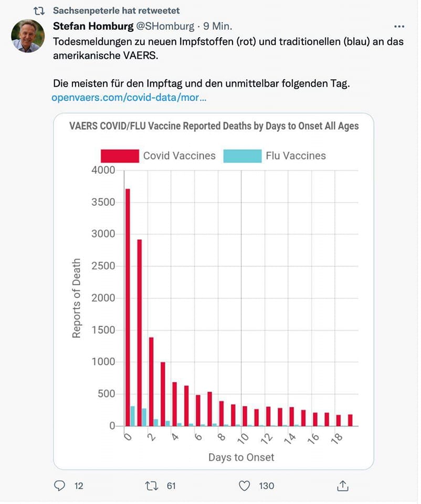Click the Flu Vaccines legend label
This screenshot has height=504, width=421.
pos(296,155)
